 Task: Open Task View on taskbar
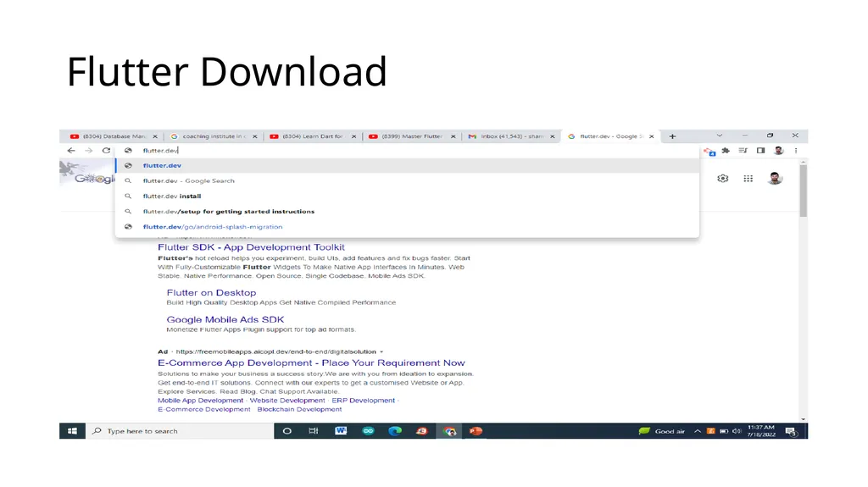(314, 431)
